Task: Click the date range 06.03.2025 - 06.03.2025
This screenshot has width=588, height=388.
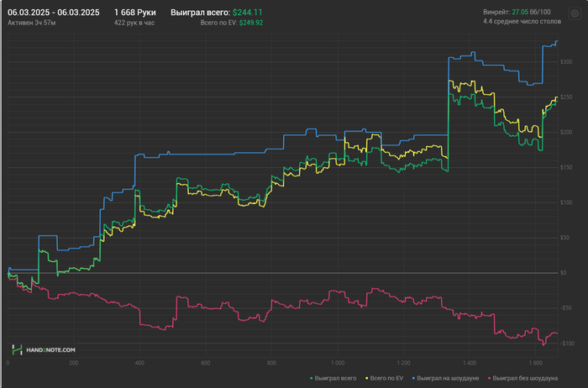Action: point(54,13)
